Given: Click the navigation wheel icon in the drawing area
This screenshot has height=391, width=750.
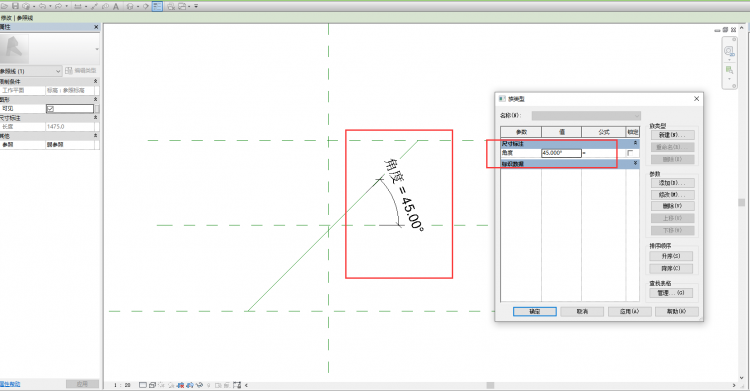Looking at the screenshot, I should (x=729, y=51).
